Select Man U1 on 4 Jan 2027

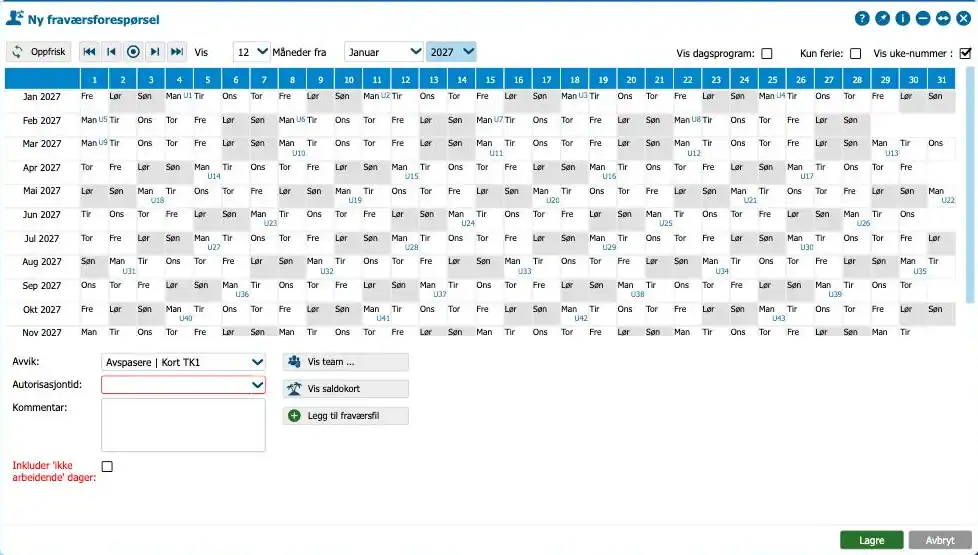[179, 101]
